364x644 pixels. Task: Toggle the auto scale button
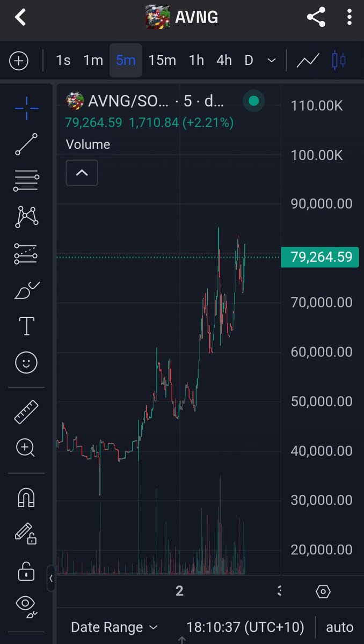coord(340,627)
